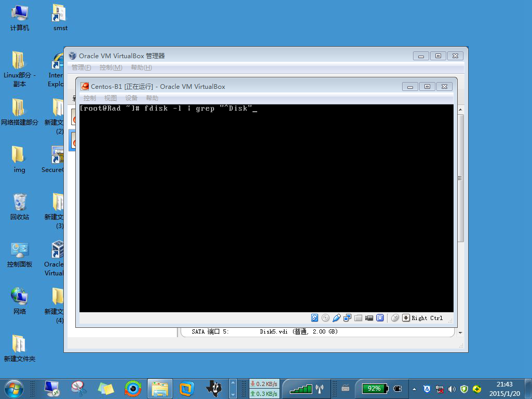Open the 控制(M) menu in VirtualBox Manager
Viewport: 532px width, 399px height.
(x=111, y=67)
